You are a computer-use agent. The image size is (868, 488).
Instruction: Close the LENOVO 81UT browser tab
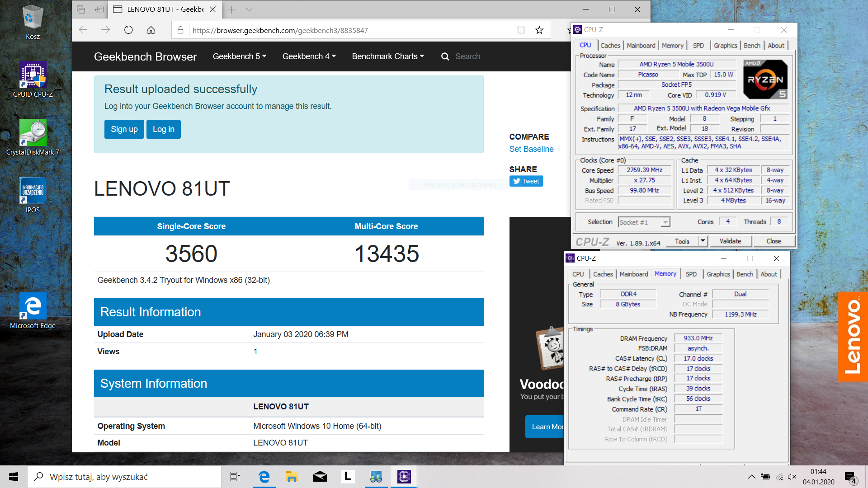pos(213,9)
